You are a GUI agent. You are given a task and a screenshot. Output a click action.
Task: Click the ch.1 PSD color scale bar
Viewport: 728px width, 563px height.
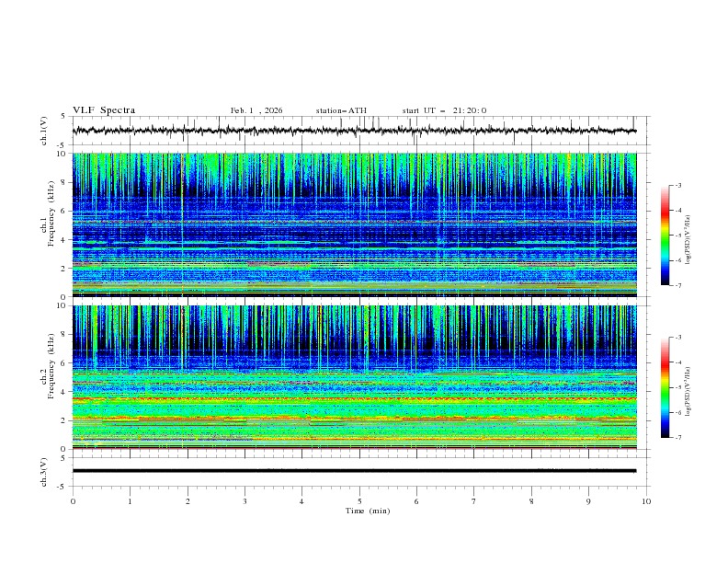665,236
